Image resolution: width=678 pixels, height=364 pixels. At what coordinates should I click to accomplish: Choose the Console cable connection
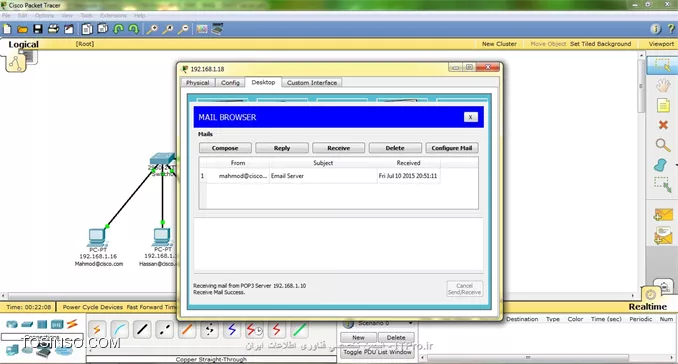(x=119, y=330)
